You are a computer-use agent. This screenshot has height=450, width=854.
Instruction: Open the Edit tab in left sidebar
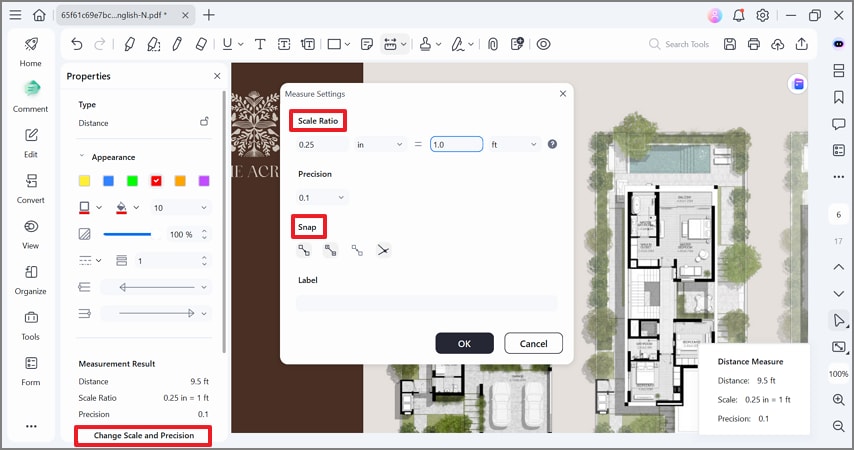(x=30, y=143)
